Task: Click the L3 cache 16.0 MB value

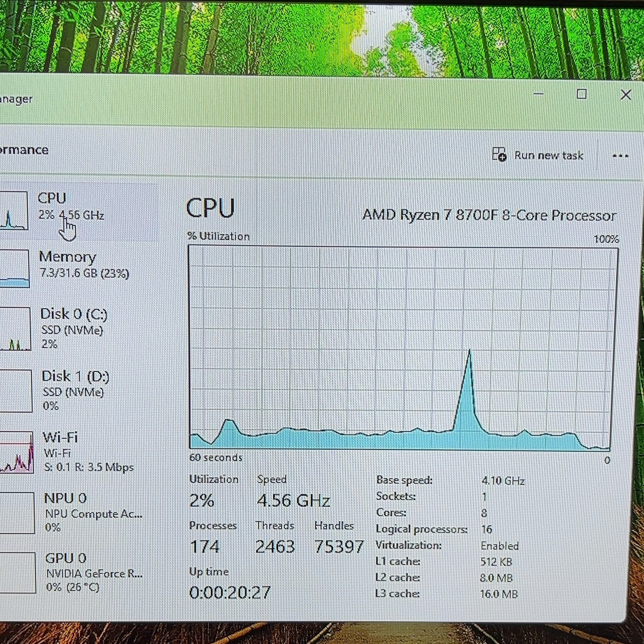Action: click(499, 594)
